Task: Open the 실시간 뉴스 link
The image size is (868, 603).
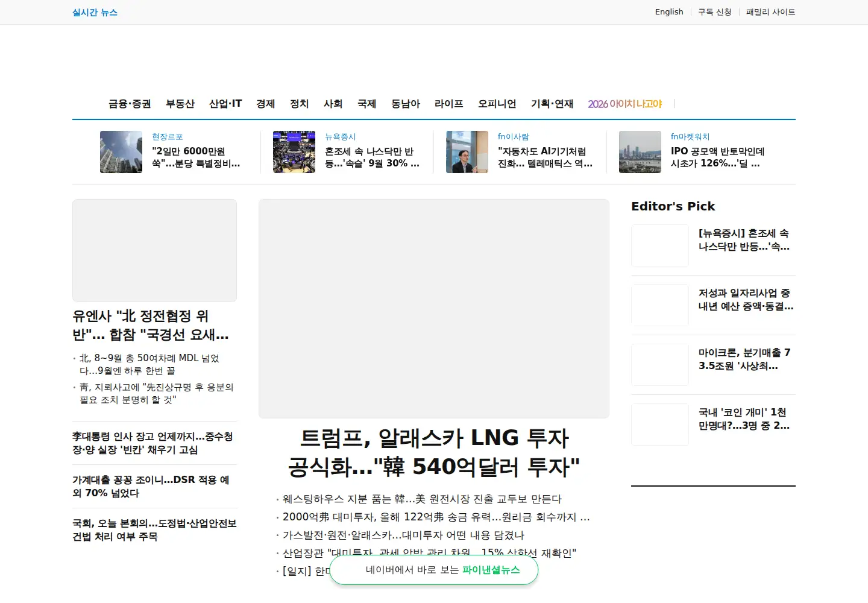Action: tap(95, 12)
